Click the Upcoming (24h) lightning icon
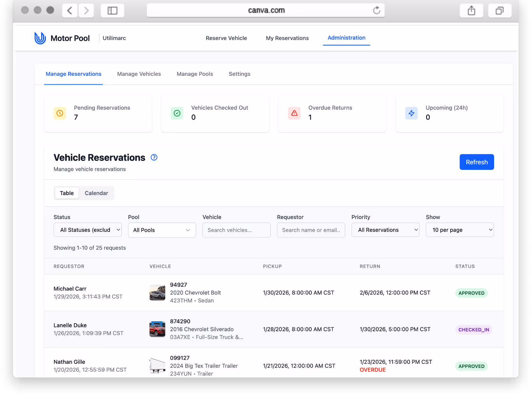 click(411, 113)
